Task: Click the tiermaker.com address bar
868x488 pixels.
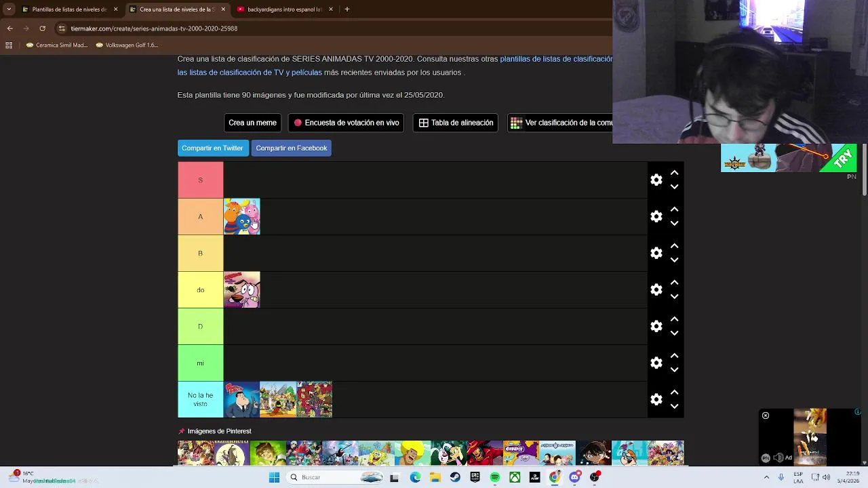Action: coord(332,28)
